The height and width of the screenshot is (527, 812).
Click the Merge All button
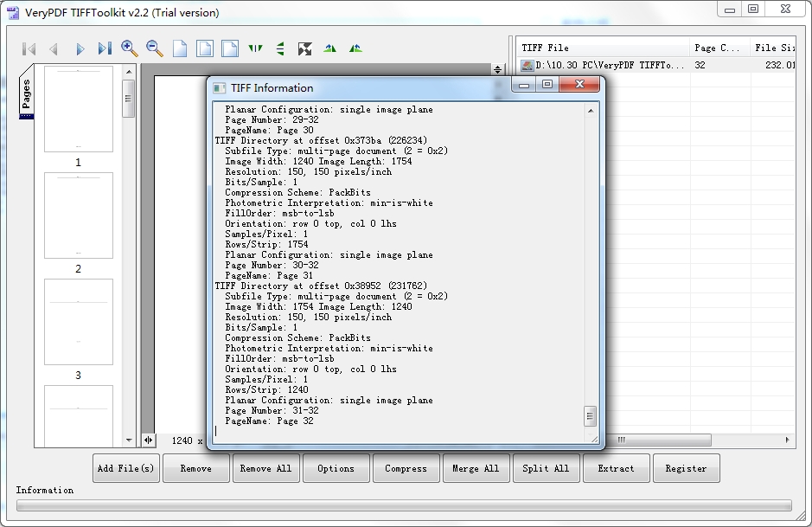point(476,468)
